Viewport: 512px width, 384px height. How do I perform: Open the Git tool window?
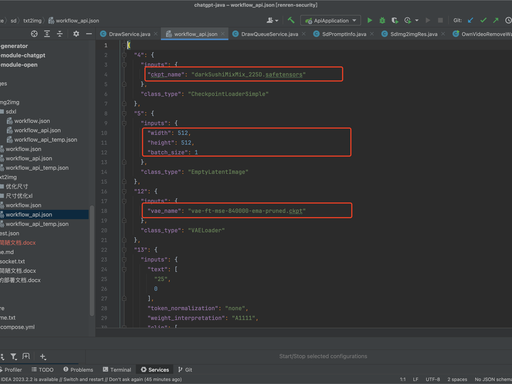coord(185,370)
